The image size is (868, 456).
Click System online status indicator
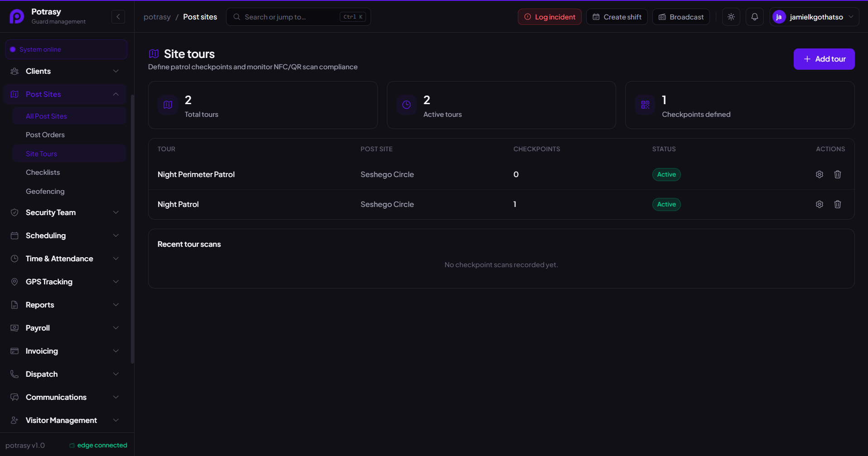click(x=66, y=49)
